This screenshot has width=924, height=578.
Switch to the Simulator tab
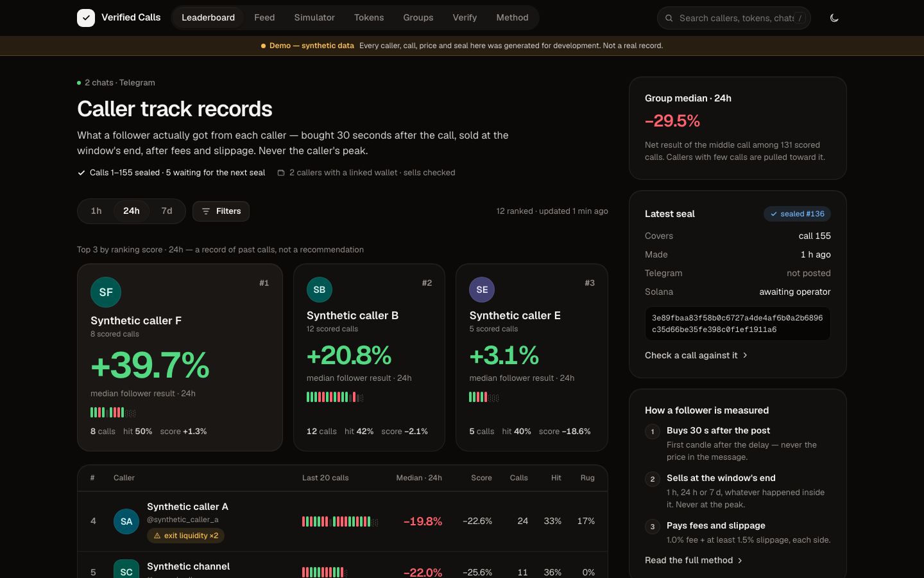(314, 17)
